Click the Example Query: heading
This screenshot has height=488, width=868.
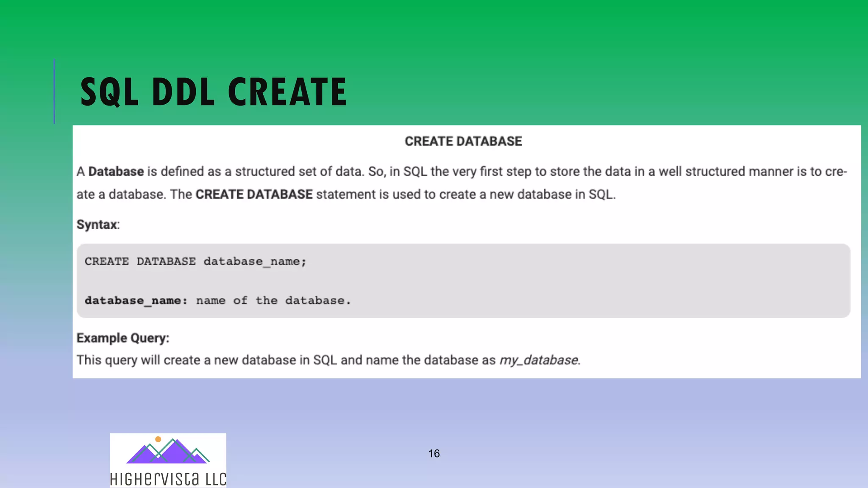coord(123,338)
